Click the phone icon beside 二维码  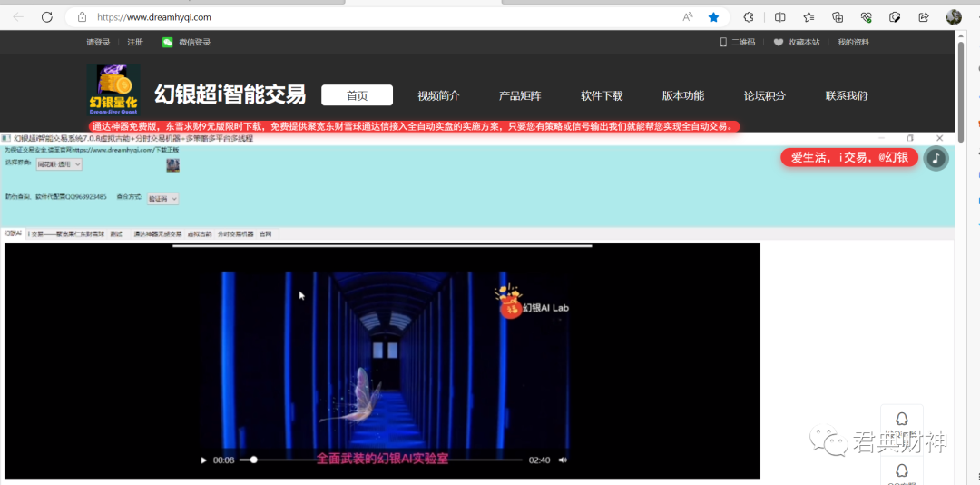tap(723, 42)
